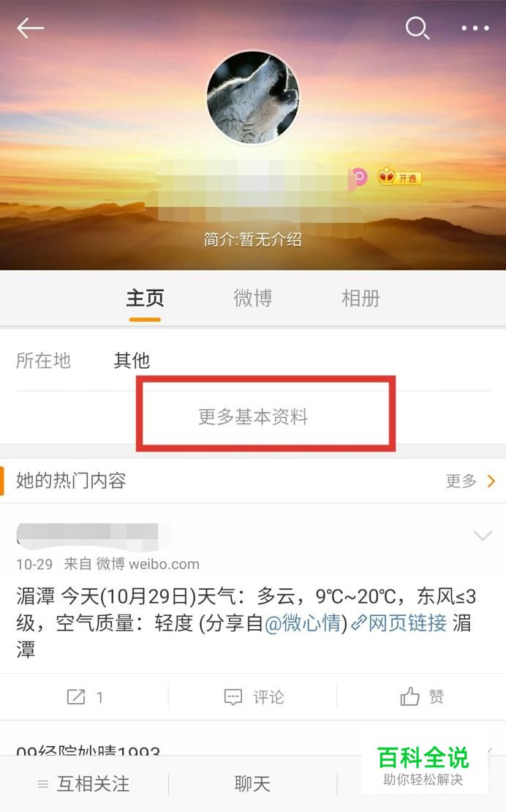Open the search magnifier icon
This screenshot has width=506, height=812.
tap(417, 28)
